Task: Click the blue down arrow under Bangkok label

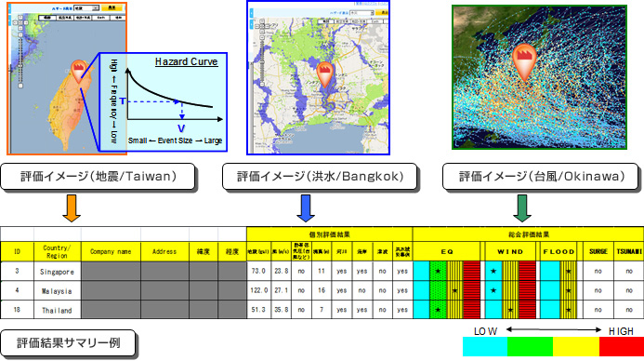Action: [306, 208]
